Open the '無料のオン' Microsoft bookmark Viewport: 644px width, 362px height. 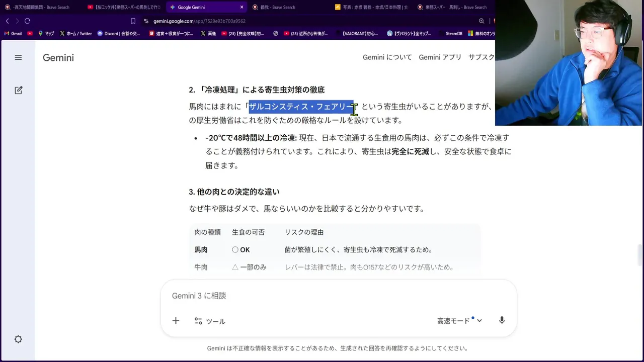click(481, 34)
